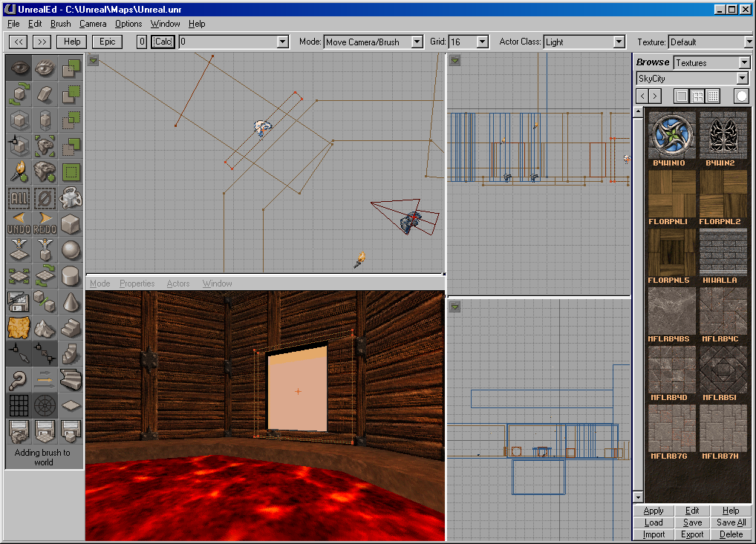Click texture browser scrollbar up arrow

click(x=639, y=112)
